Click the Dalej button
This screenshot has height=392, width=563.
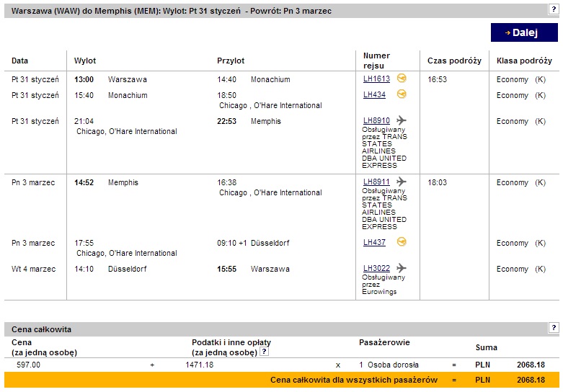click(524, 32)
